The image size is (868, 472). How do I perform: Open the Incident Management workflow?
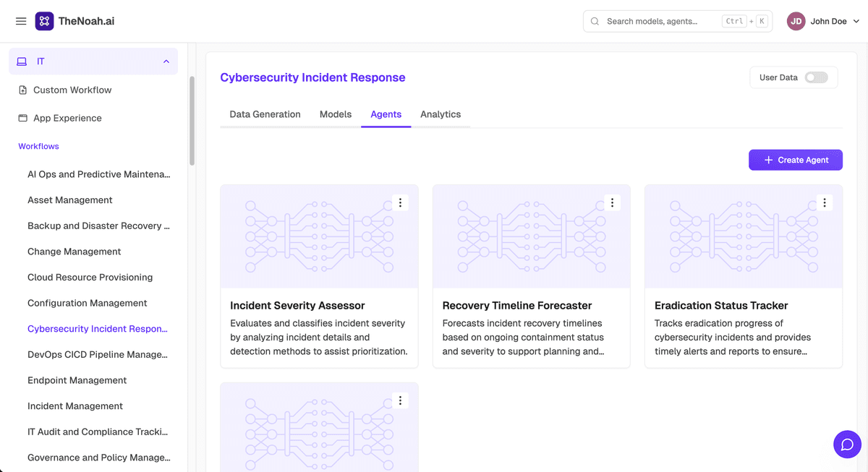click(x=75, y=406)
